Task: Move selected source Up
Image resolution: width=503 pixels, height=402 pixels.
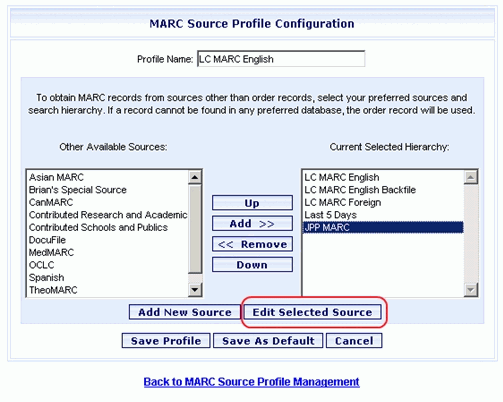Action: (252, 203)
